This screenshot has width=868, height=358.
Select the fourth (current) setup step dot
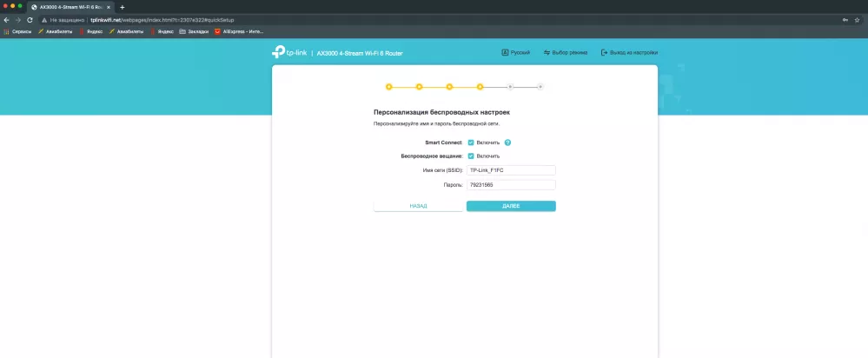tap(480, 87)
